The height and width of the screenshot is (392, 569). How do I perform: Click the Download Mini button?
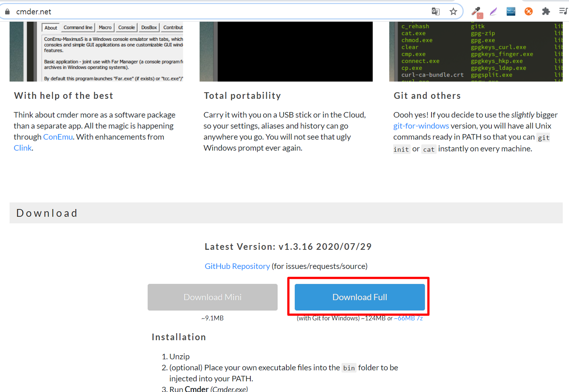(x=212, y=297)
